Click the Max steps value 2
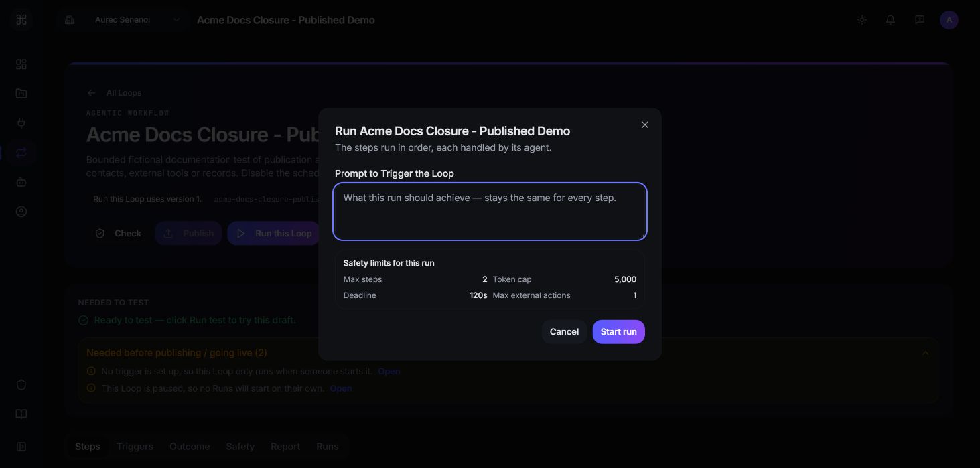The width and height of the screenshot is (980, 468). coord(484,279)
